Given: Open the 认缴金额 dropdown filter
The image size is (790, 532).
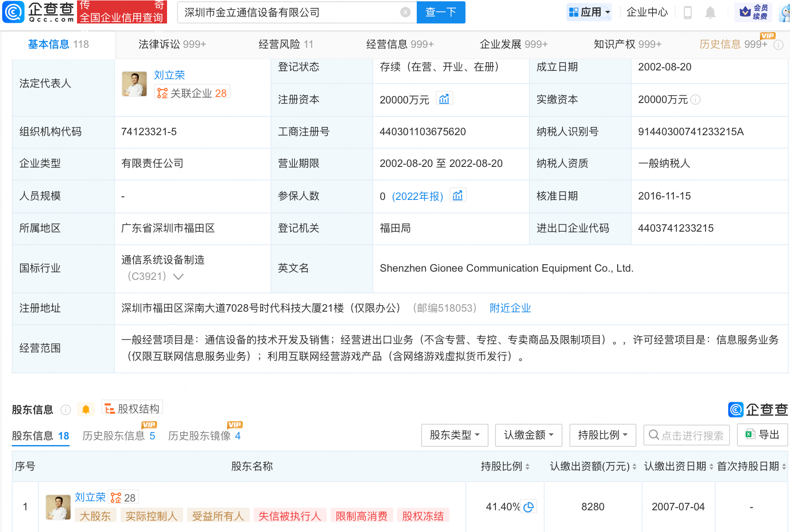Looking at the screenshot, I should [529, 435].
